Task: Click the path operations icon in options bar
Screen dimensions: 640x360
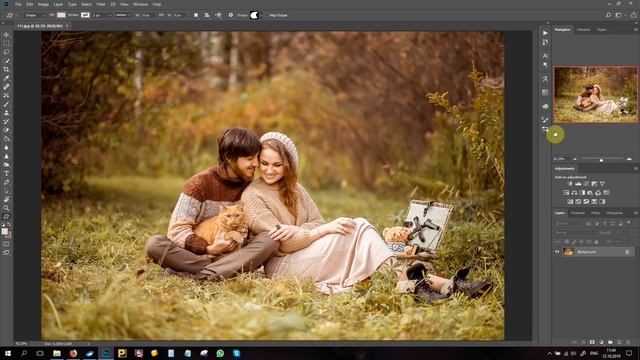Action: tap(196, 15)
